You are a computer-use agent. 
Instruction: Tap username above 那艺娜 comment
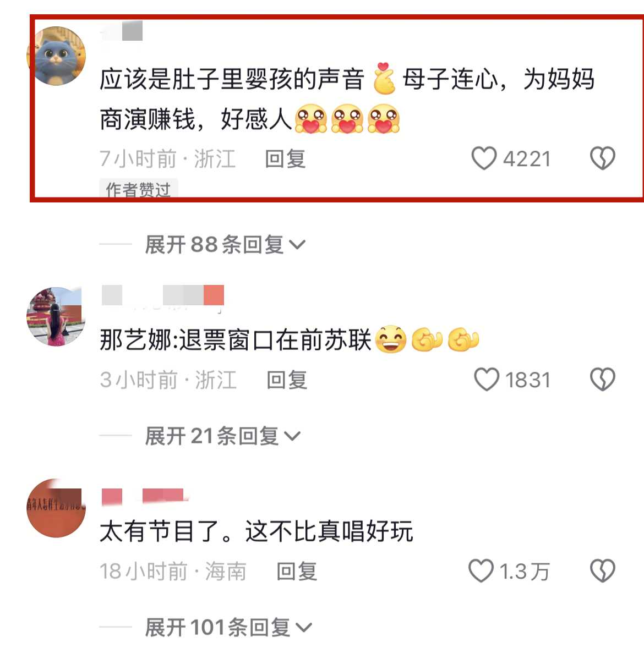coord(163,295)
